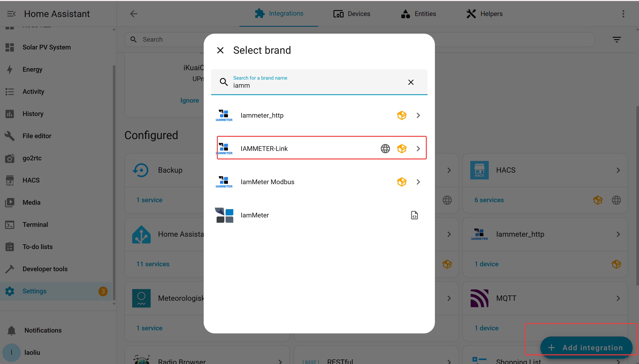Open the Media browser

coord(56,202)
